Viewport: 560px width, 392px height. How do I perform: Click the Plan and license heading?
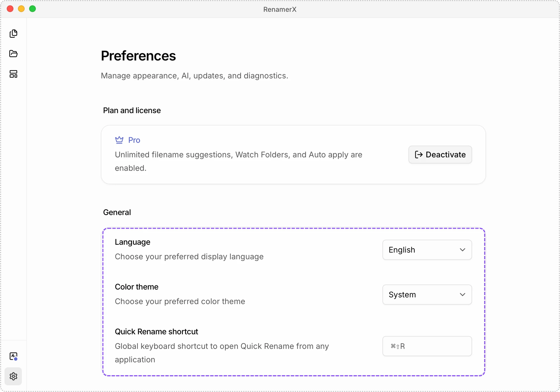click(132, 110)
